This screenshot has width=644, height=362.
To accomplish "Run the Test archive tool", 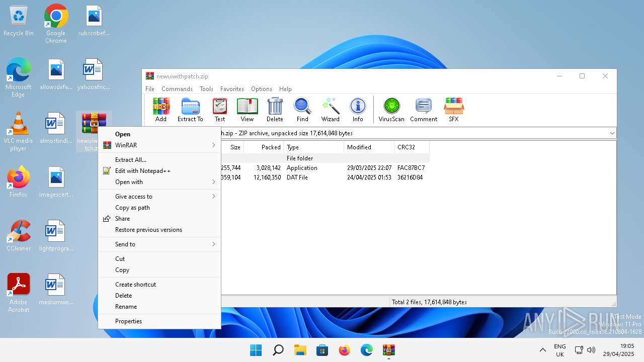I will point(220,110).
